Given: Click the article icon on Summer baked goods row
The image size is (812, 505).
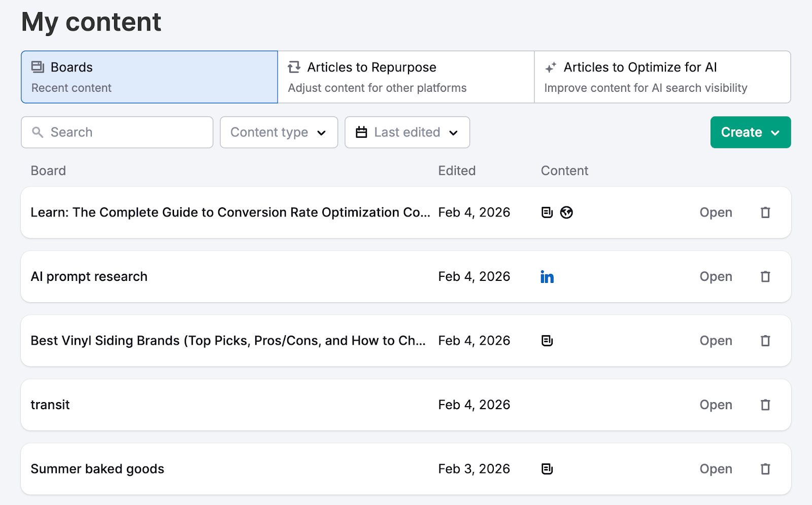Looking at the screenshot, I should tap(547, 469).
